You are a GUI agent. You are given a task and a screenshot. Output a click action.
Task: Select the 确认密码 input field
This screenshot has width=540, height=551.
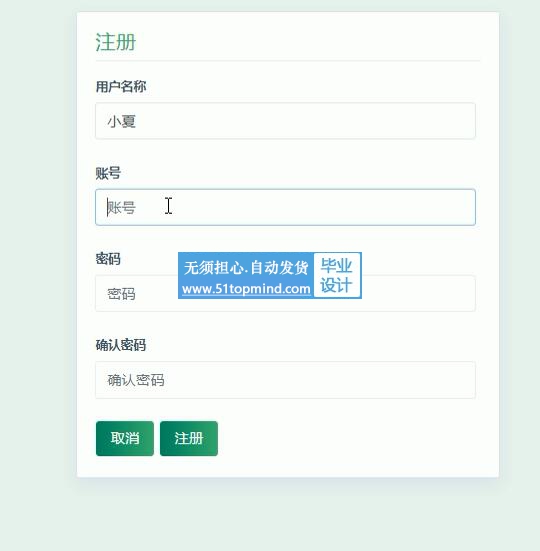pos(285,380)
